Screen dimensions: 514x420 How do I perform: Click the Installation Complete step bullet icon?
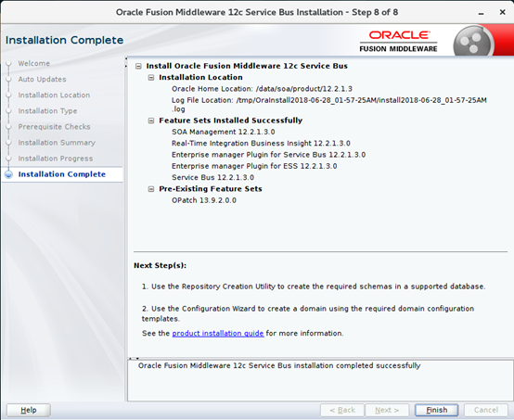coord(9,174)
